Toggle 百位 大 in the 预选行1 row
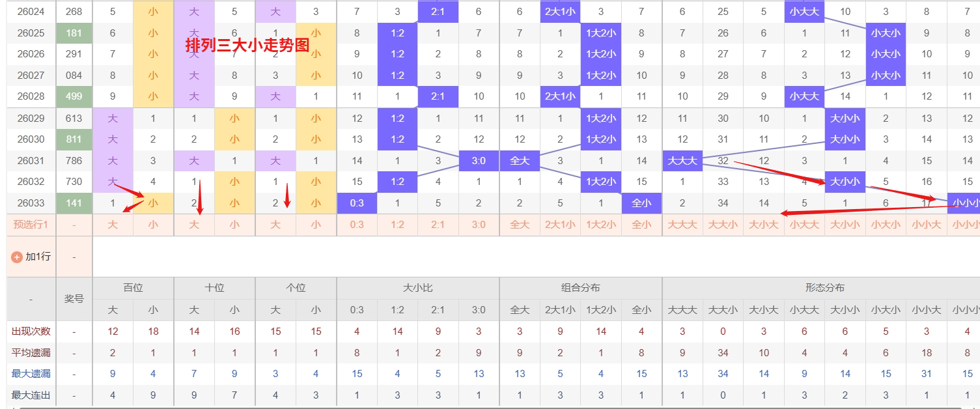 point(113,225)
